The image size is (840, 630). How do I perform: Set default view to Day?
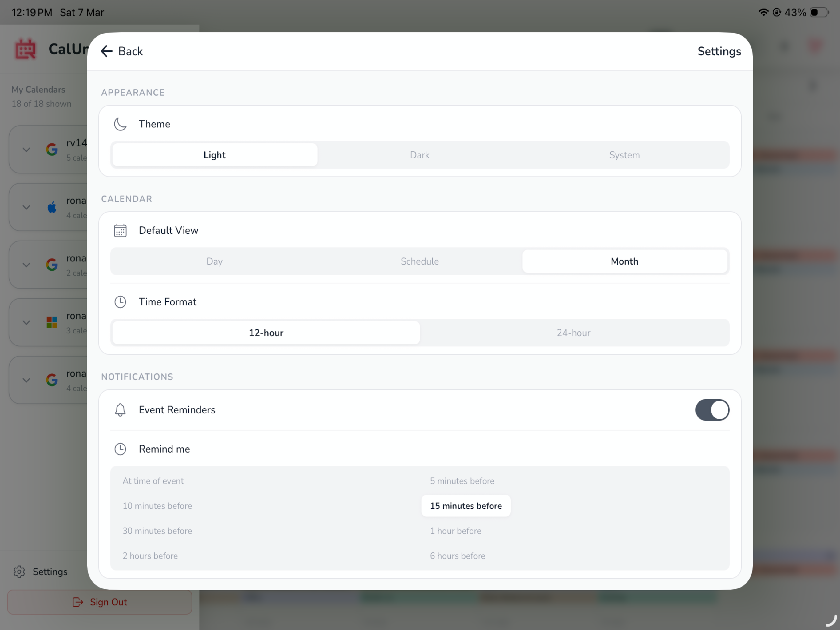215,261
